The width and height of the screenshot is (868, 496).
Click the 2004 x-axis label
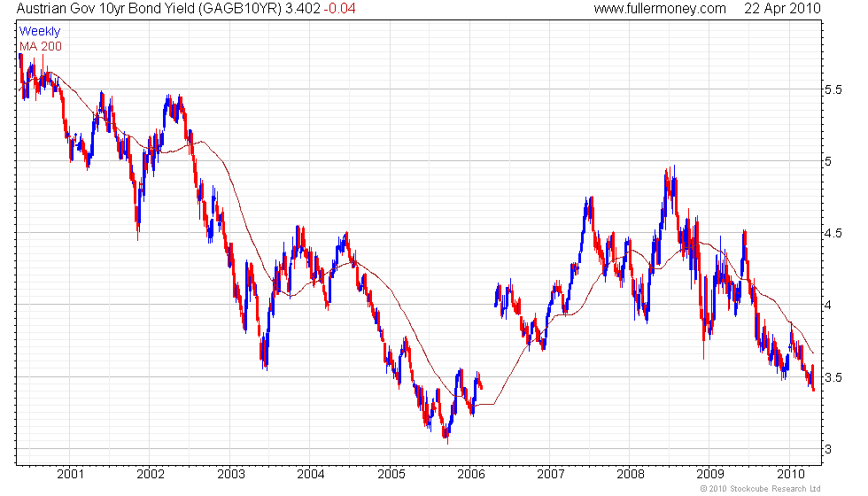(x=311, y=474)
